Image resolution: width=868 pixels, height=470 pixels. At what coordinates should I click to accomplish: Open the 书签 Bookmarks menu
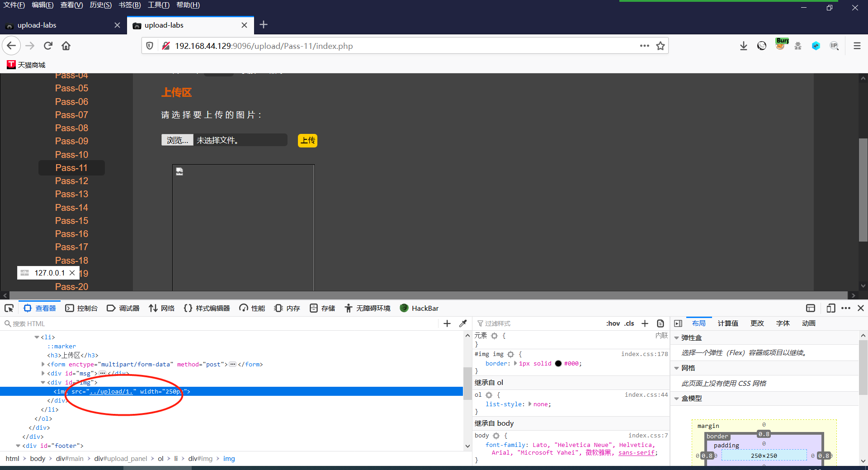coord(130,5)
